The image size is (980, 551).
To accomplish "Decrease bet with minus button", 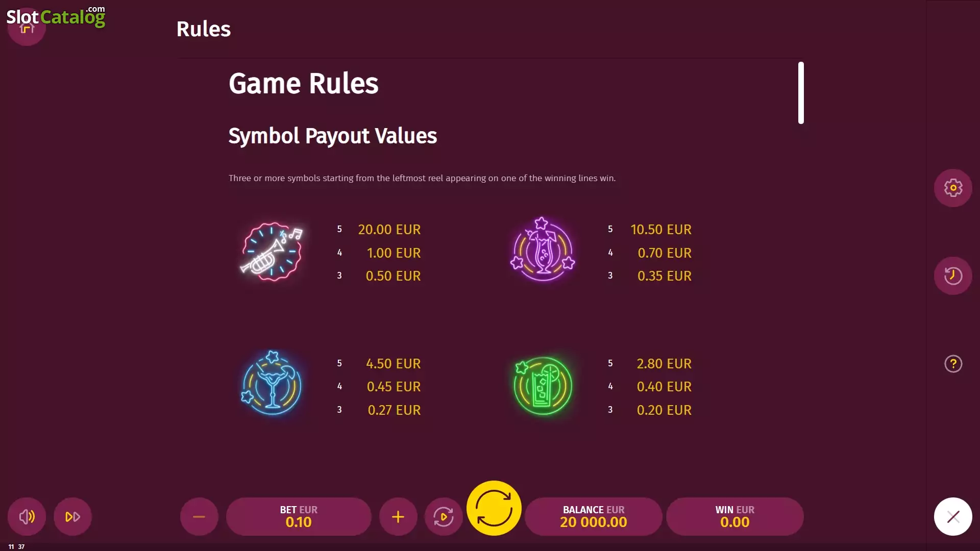I will point(199,517).
